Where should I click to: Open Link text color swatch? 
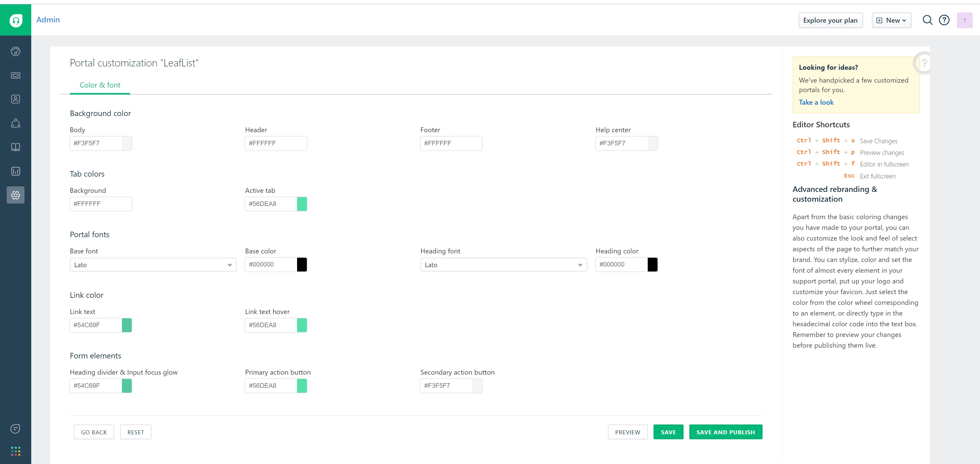[x=127, y=325]
